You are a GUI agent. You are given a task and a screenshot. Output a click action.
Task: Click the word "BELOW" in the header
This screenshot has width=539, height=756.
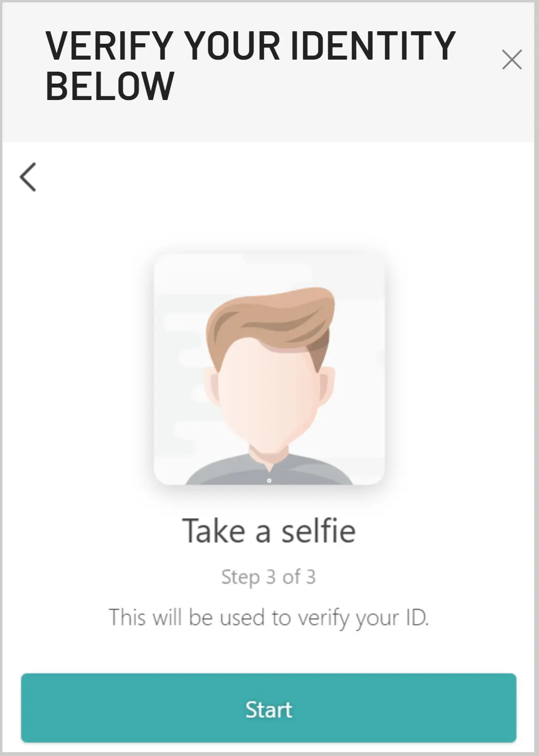110,86
